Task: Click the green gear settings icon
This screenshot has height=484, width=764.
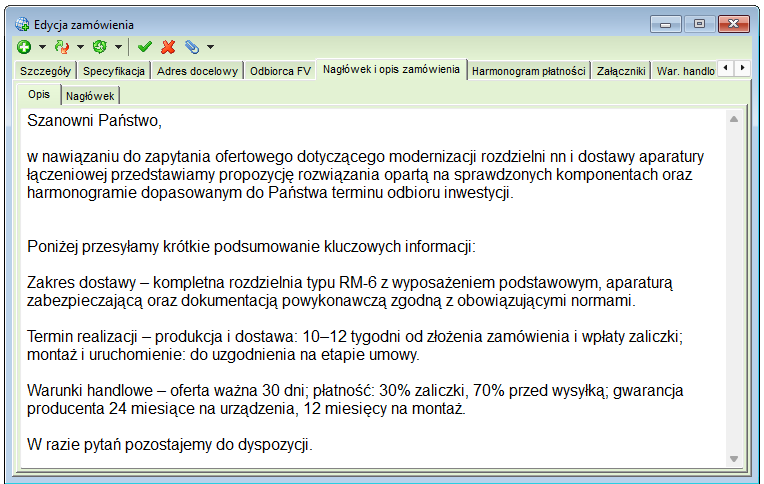Action: pos(100,47)
